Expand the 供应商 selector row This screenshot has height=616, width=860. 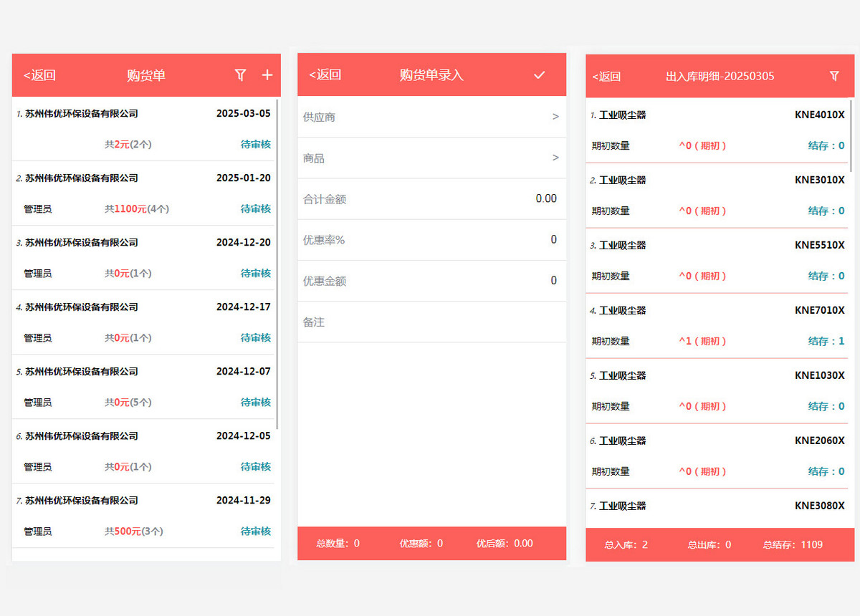pos(431,117)
